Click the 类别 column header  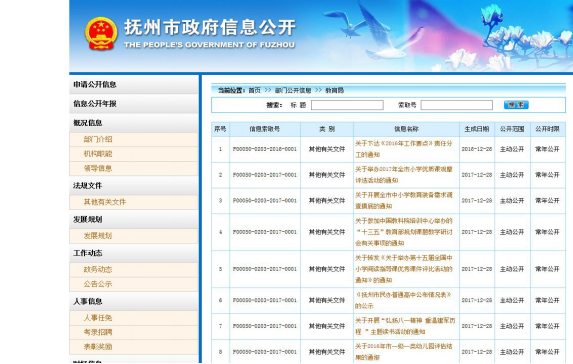click(x=327, y=129)
